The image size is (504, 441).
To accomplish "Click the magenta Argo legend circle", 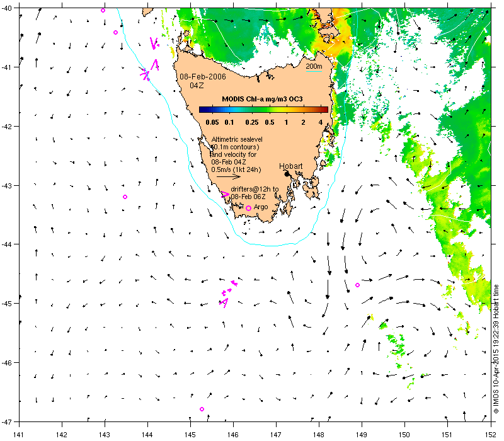I will (248, 209).
